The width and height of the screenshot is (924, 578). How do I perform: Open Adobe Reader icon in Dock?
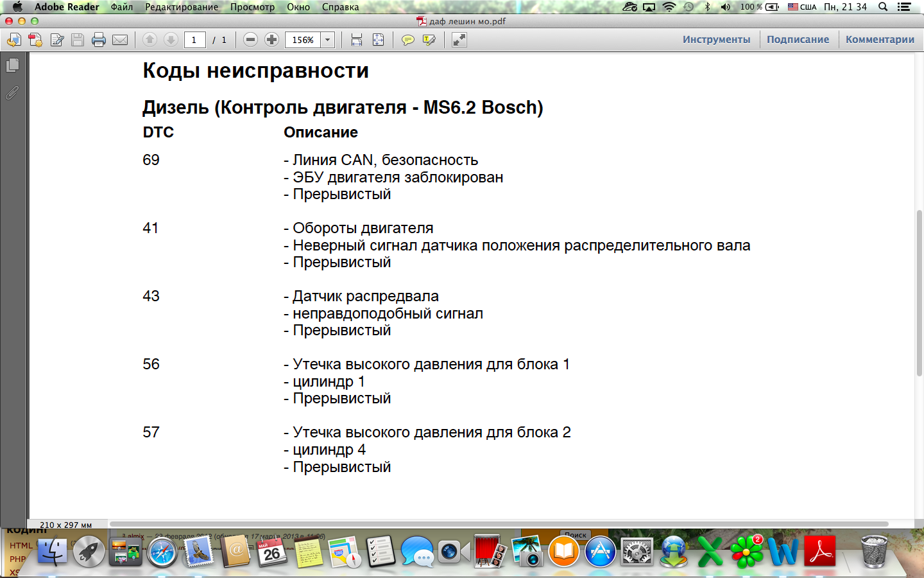click(819, 552)
